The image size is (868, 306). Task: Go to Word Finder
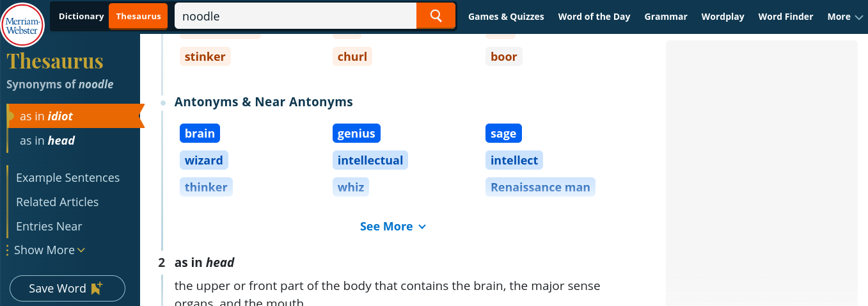[x=786, y=17]
